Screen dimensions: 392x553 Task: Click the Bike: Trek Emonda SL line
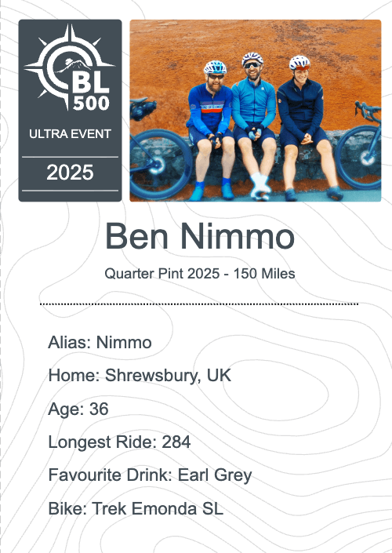coord(136,509)
